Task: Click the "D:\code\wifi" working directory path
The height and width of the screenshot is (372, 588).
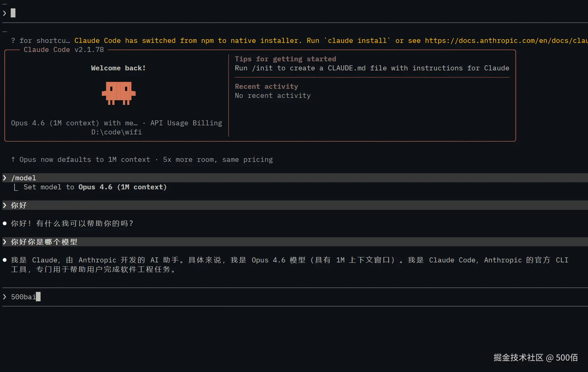Action: (x=116, y=132)
